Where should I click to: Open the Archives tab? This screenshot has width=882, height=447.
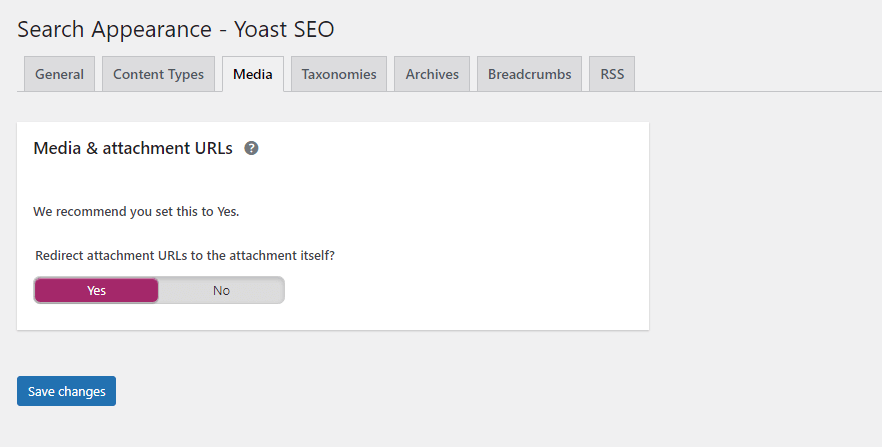(x=432, y=74)
